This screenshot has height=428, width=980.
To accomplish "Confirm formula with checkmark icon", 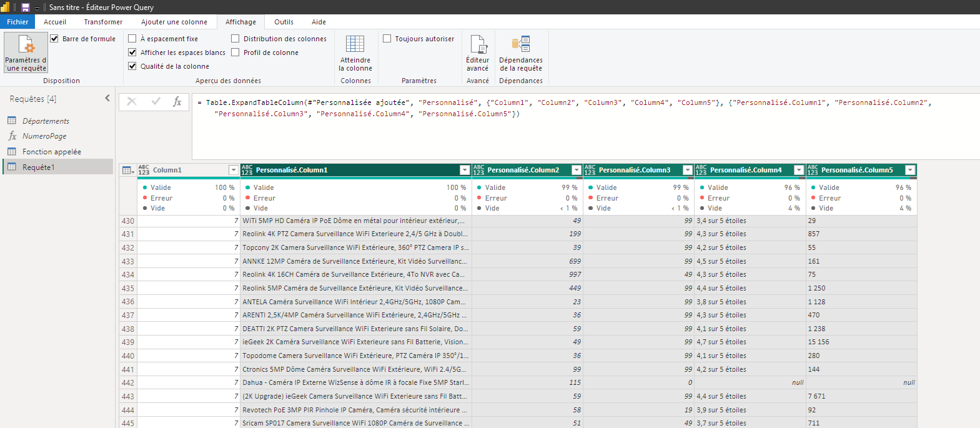I will 156,101.
